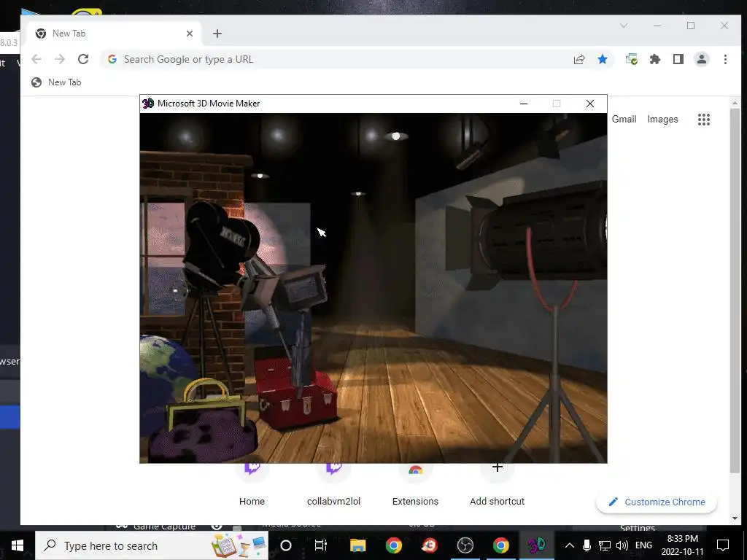
Task: Click the forward navigation arrow in Chrome
Action: pyautogui.click(x=60, y=59)
